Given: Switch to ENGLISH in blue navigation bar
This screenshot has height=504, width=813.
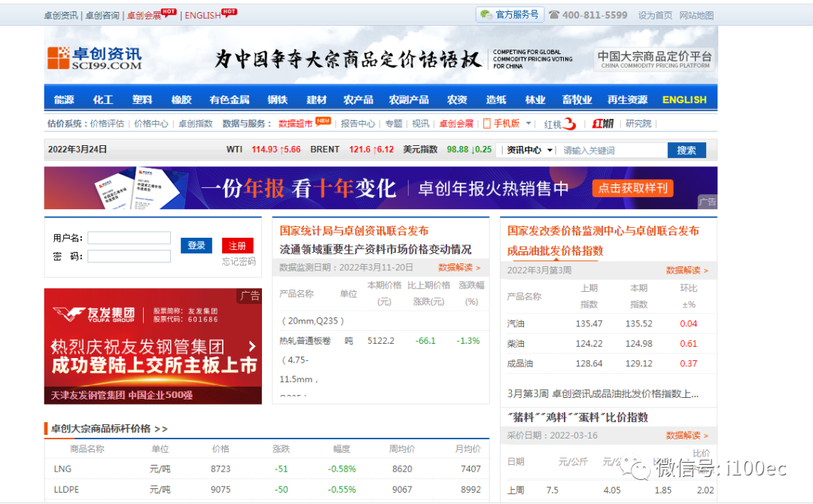Looking at the screenshot, I should click(x=684, y=99).
